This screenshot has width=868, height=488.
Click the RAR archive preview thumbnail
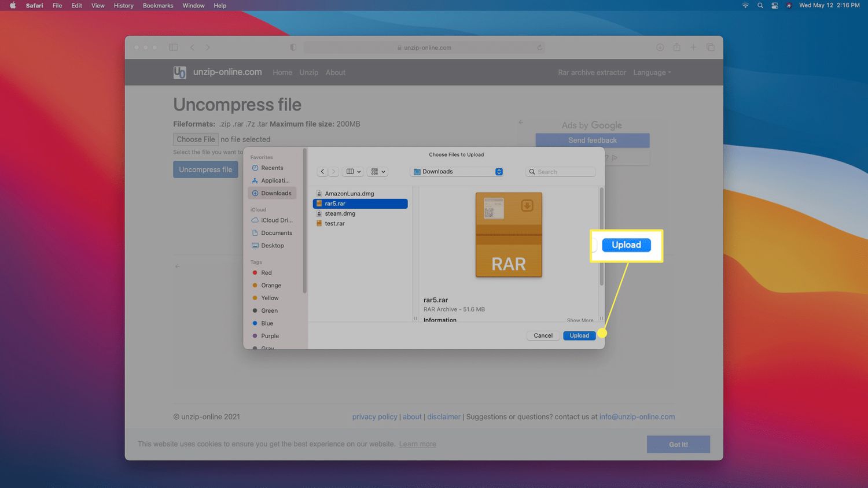click(x=509, y=235)
